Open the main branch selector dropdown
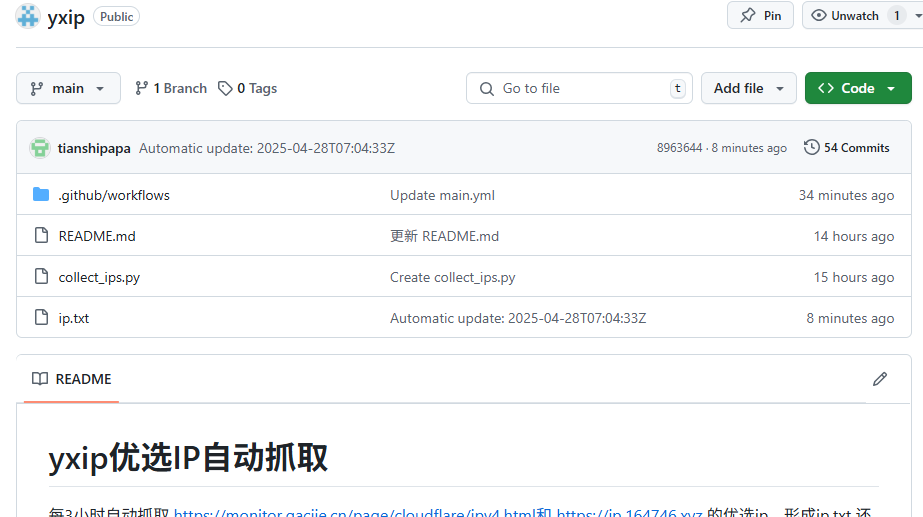Image resolution: width=923 pixels, height=517 pixels. coord(68,88)
